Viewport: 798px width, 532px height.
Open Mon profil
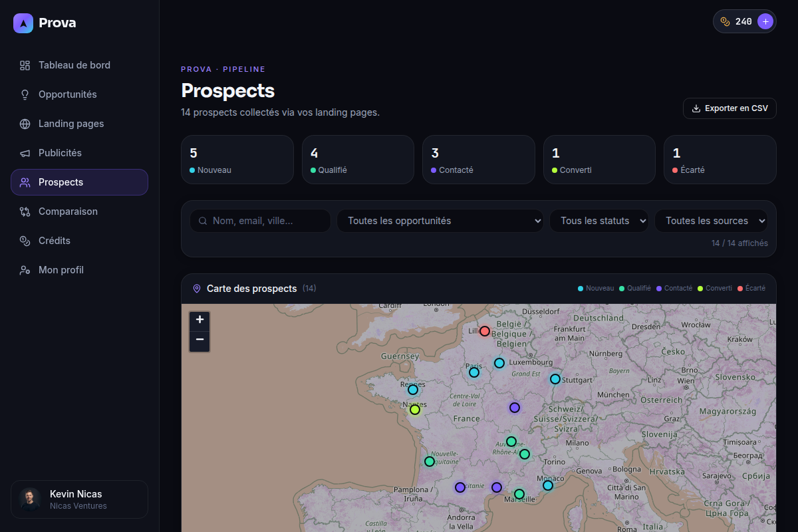pos(79,270)
